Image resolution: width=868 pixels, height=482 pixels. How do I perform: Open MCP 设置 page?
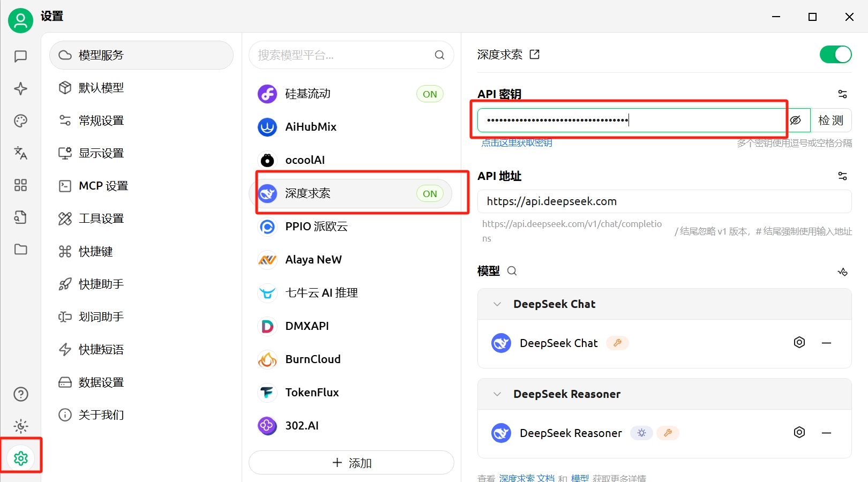(x=141, y=186)
